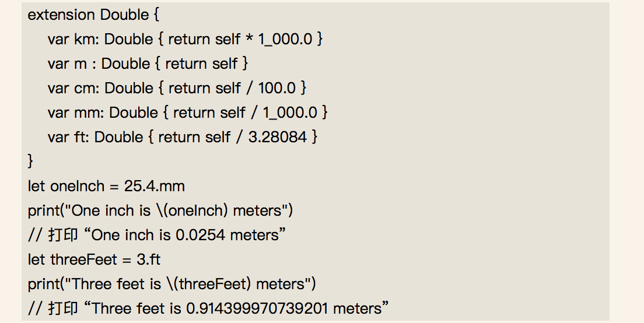
Task: Click the 'var ft' property line
Action: point(183,137)
